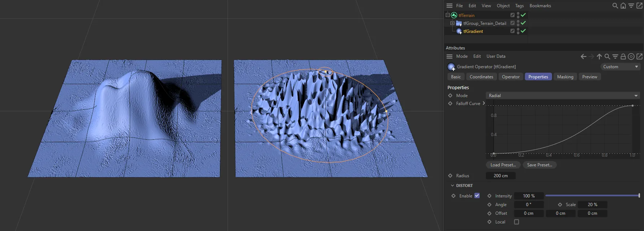644x231 pixels.
Task: Open the File menu
Action: point(459,6)
